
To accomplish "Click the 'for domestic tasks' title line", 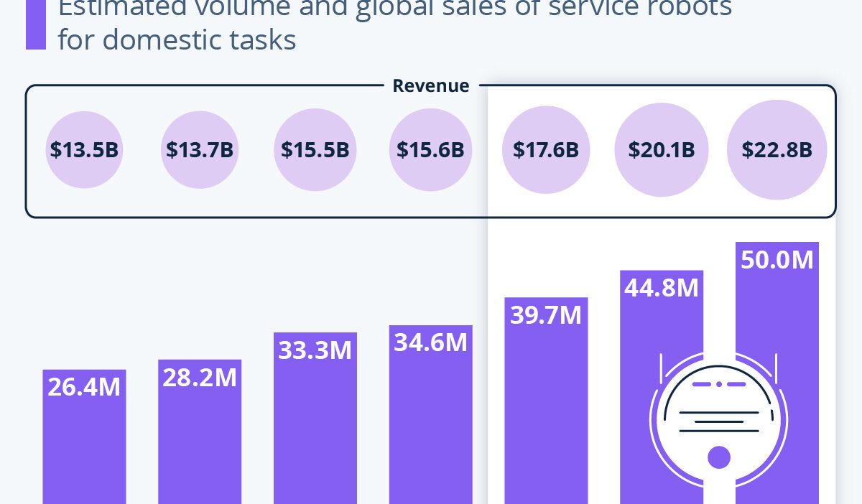I will [177, 39].
